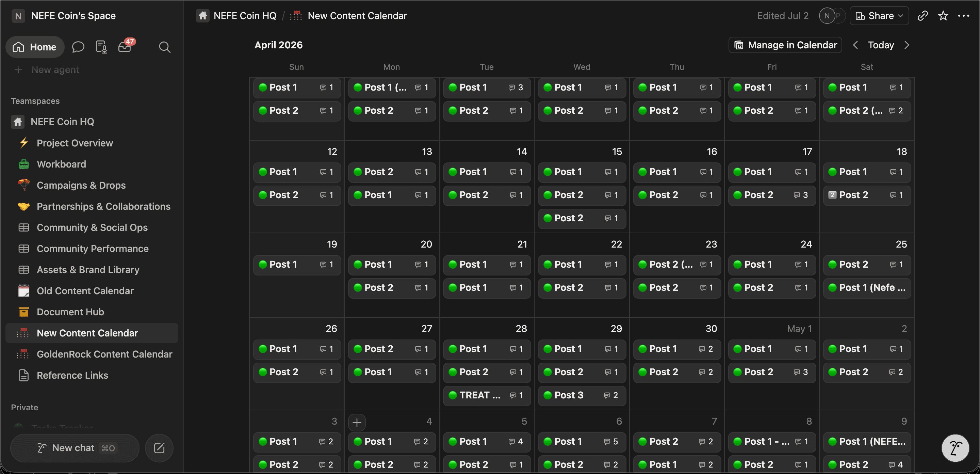
Task: Copy page link with the link icon
Action: pos(922,16)
